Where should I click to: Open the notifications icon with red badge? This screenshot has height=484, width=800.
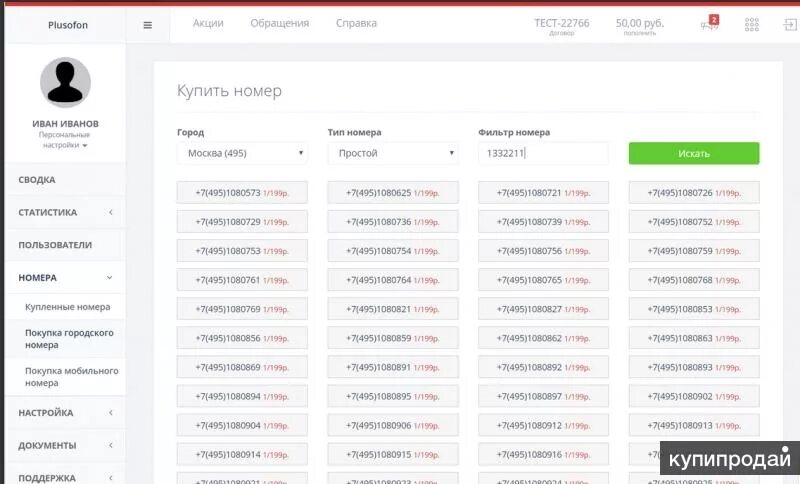click(710, 23)
